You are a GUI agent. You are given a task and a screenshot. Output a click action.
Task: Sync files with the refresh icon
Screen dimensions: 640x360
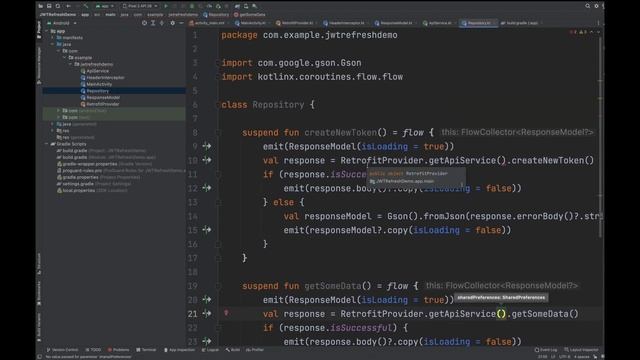58,6
